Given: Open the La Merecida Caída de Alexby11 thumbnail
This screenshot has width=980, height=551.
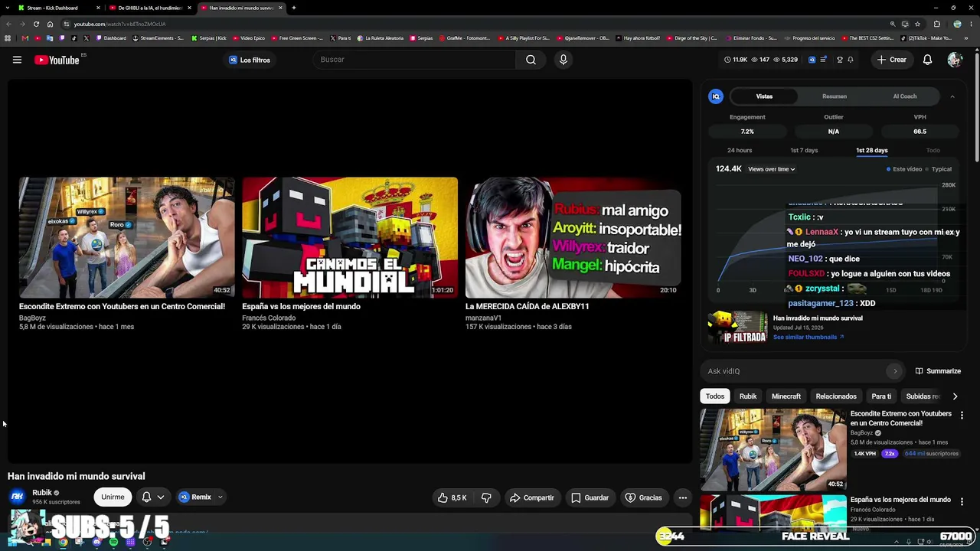Looking at the screenshot, I should click(x=573, y=237).
